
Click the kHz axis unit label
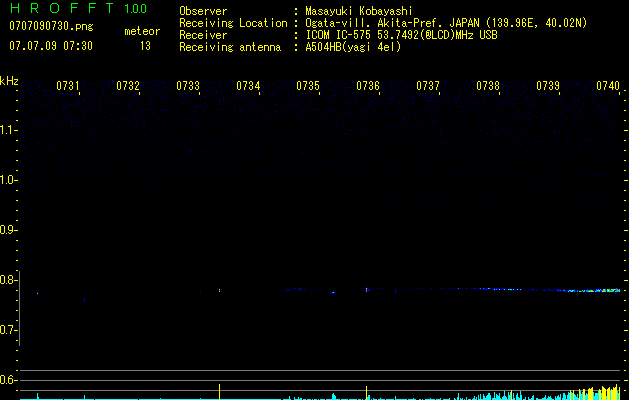pyautogui.click(x=9, y=81)
